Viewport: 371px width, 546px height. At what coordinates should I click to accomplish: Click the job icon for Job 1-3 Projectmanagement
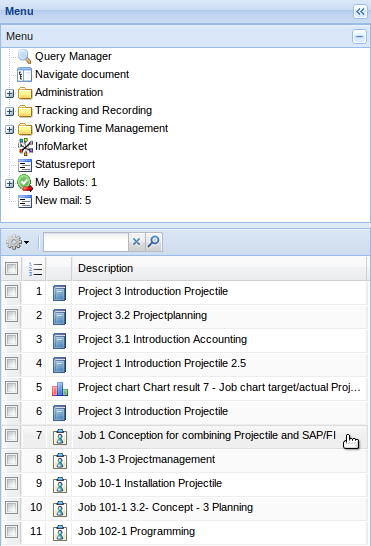tap(60, 460)
